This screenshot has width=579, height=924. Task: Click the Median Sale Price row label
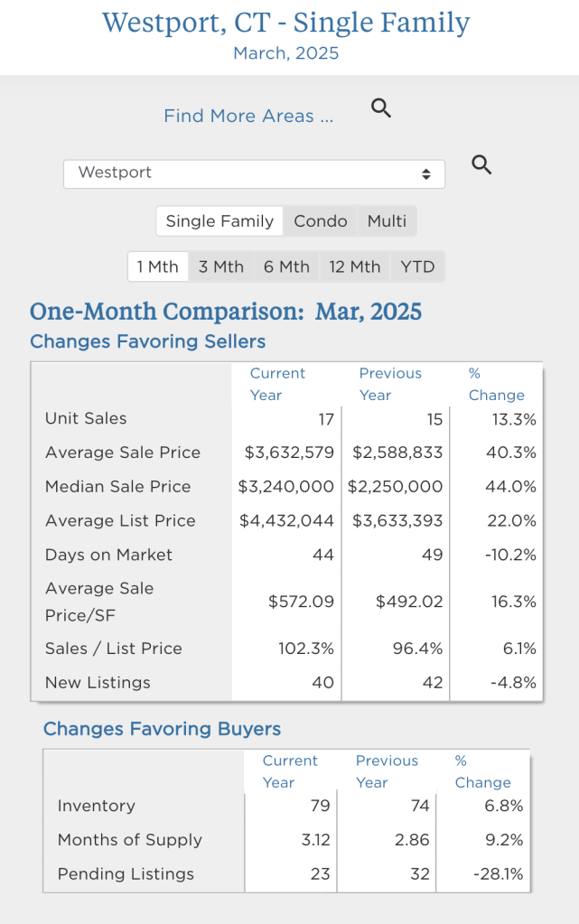(x=117, y=487)
